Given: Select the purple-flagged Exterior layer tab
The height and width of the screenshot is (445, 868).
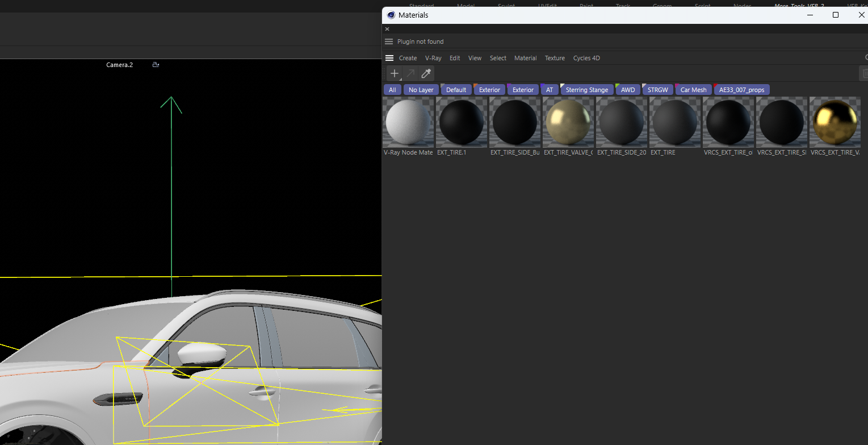Looking at the screenshot, I should pyautogui.click(x=523, y=90).
